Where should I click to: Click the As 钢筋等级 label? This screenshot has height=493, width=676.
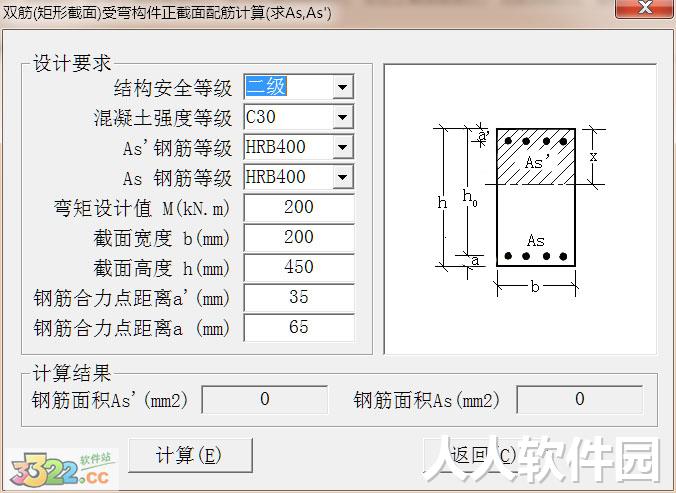[x=178, y=178]
